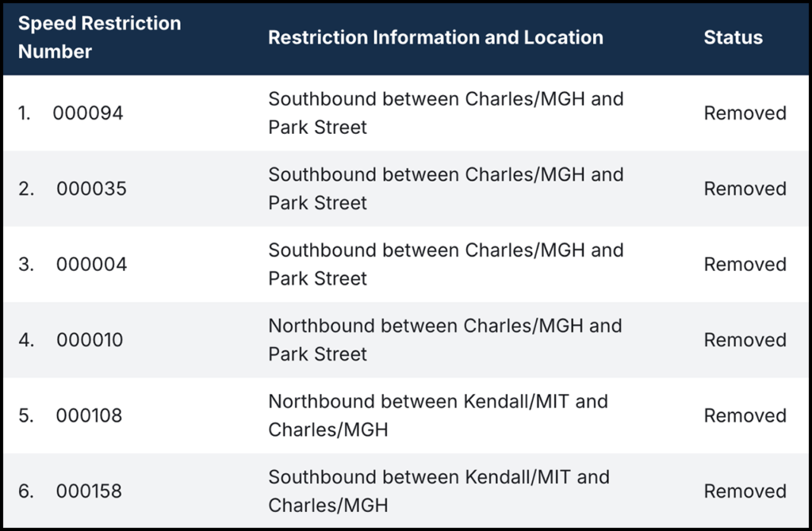Click the Removed status for restriction 000158

coord(745,491)
